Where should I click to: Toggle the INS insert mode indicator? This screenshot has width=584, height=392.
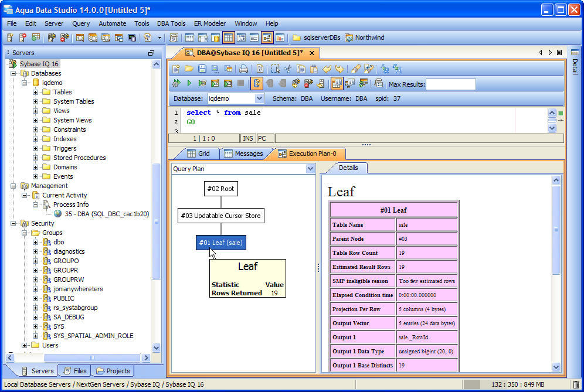[247, 138]
